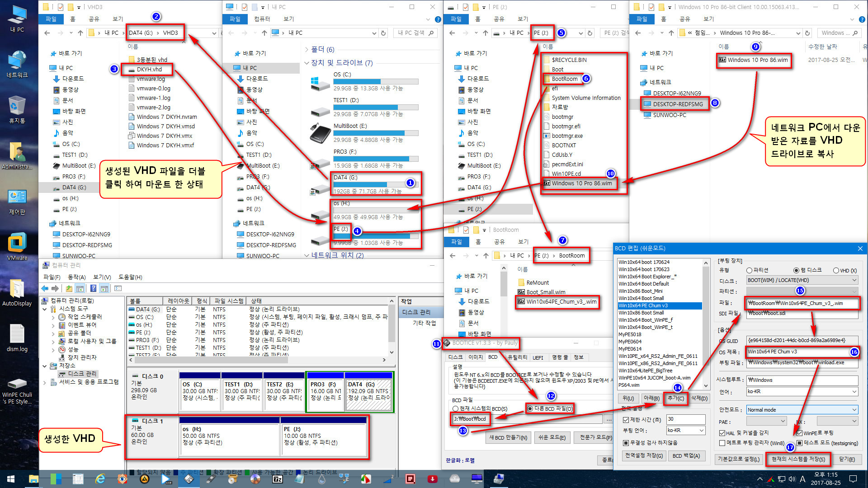
Task: Collapse the 장치 및 드라이브 (7) section
Action: click(307, 63)
